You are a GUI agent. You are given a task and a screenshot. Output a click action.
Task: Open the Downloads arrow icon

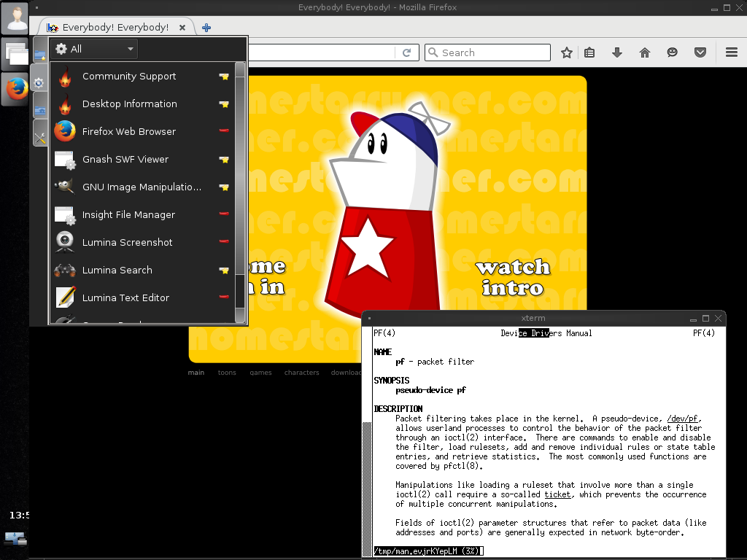[617, 52]
